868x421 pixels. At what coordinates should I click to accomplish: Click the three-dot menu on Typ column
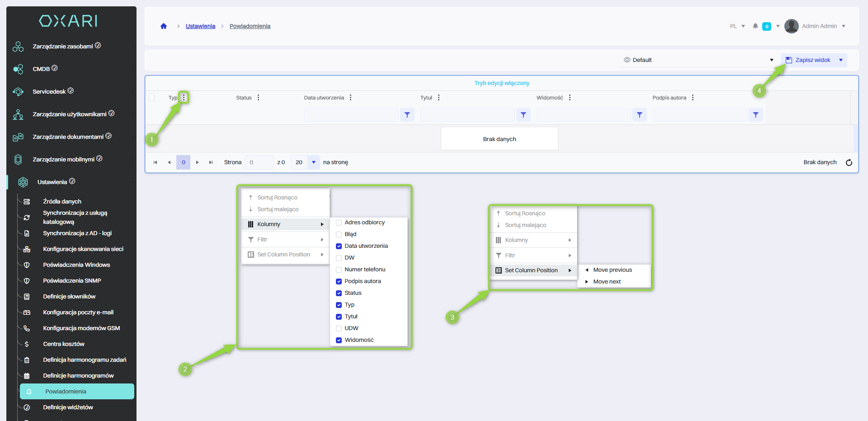[184, 98]
